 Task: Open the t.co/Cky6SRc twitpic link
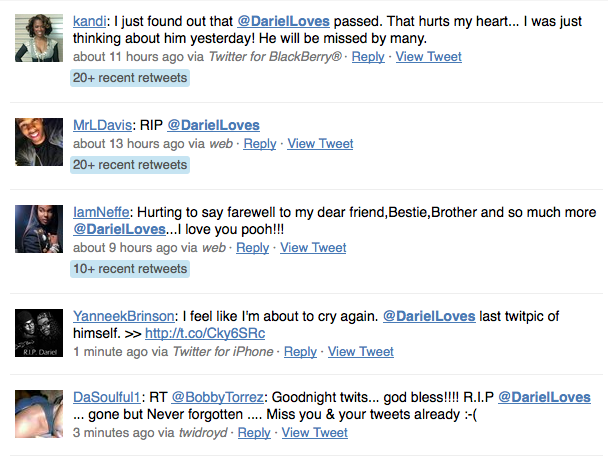(x=205, y=333)
